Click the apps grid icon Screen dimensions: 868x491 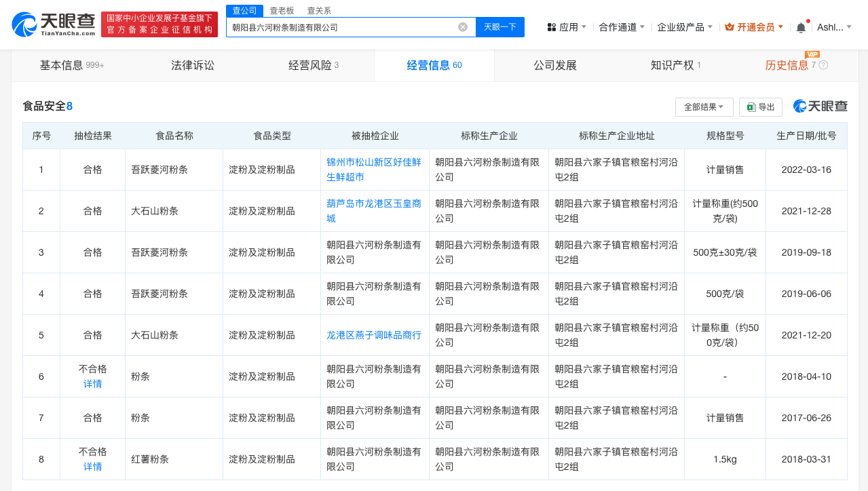point(552,27)
